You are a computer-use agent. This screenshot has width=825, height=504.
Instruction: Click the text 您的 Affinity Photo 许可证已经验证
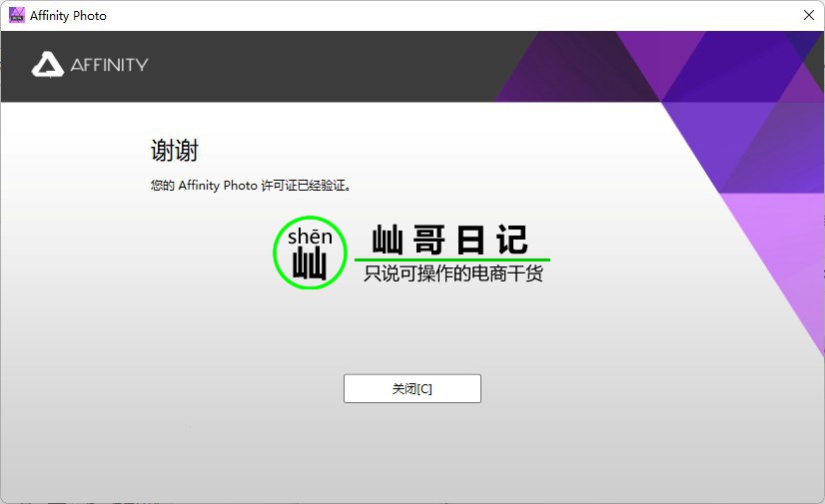click(251, 185)
